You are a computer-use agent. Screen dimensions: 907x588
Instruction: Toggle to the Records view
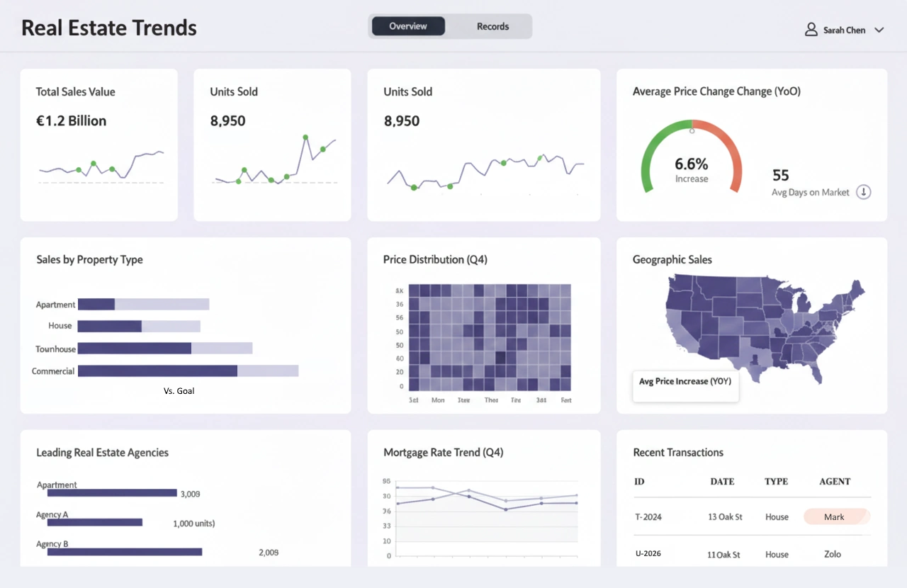492,26
